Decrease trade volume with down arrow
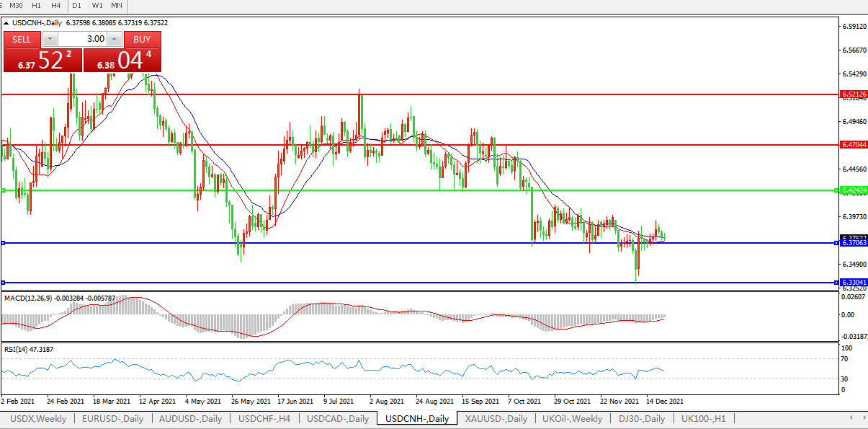The image size is (868, 429). (x=50, y=39)
